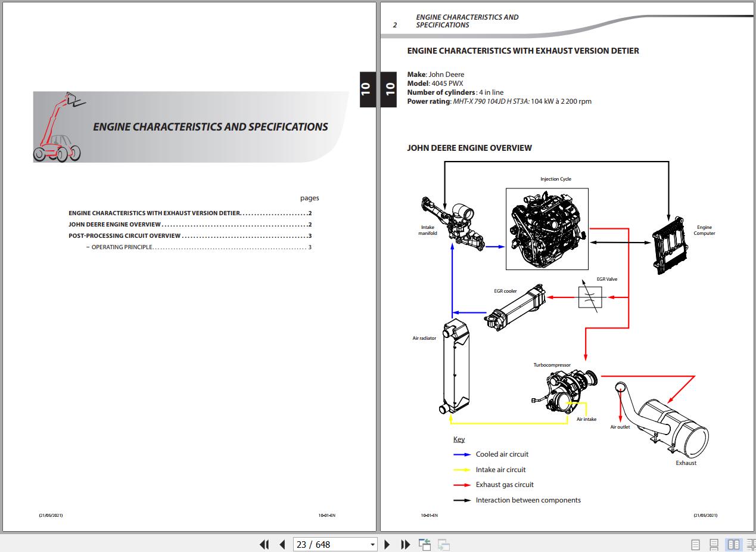This screenshot has width=756, height=552.
Task: Click the section 10 tab on the left page
Action: (368, 89)
